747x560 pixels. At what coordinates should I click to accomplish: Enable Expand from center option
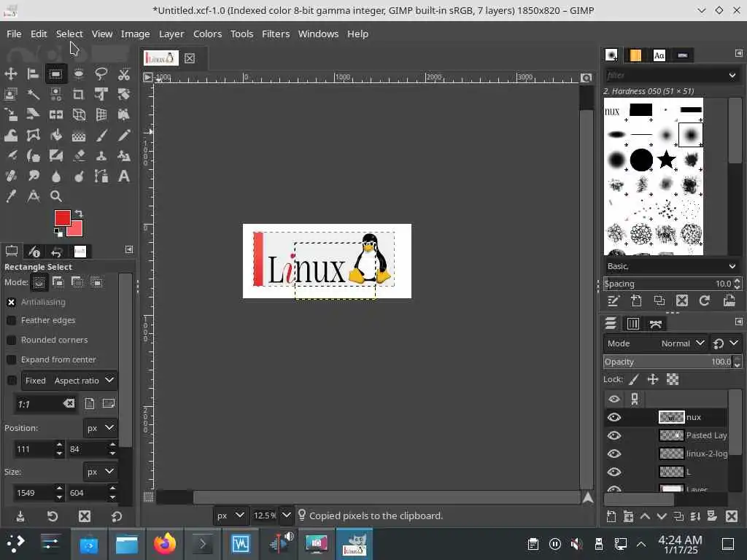12,359
